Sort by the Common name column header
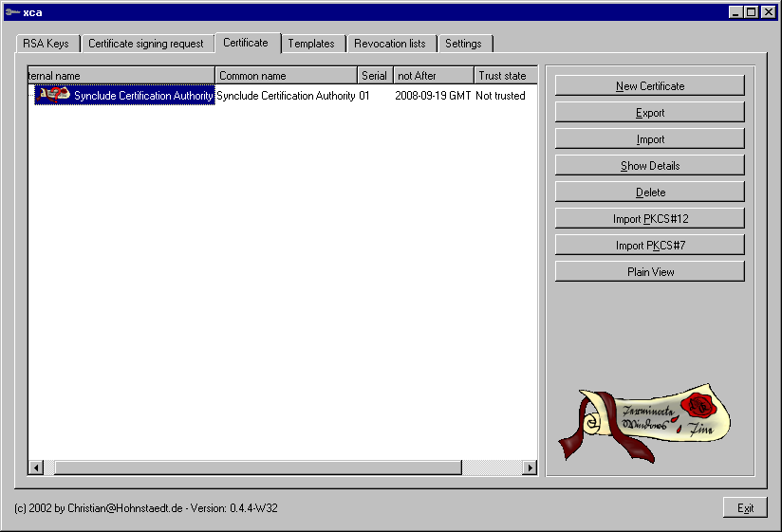The height and width of the screenshot is (532, 782). (286, 76)
